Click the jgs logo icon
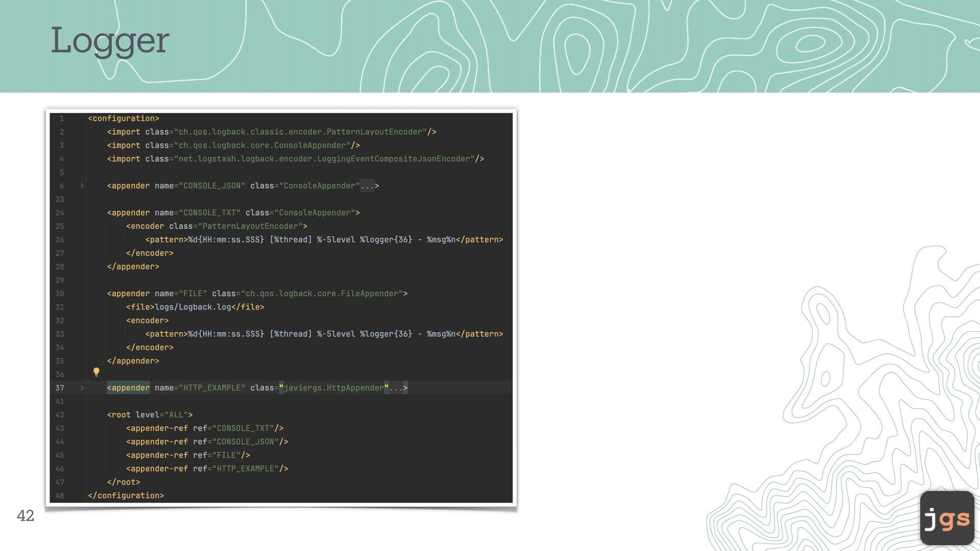 coord(947,518)
